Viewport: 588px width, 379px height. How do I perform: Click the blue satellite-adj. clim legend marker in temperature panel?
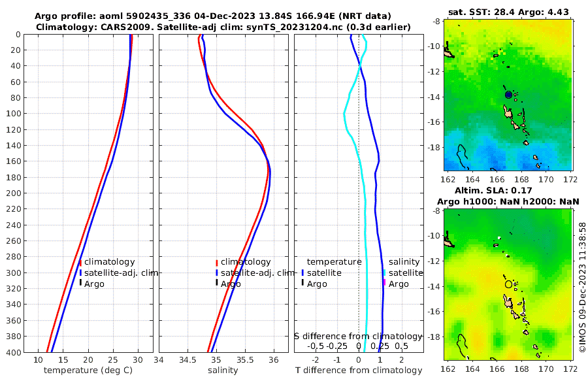pyautogui.click(x=80, y=272)
